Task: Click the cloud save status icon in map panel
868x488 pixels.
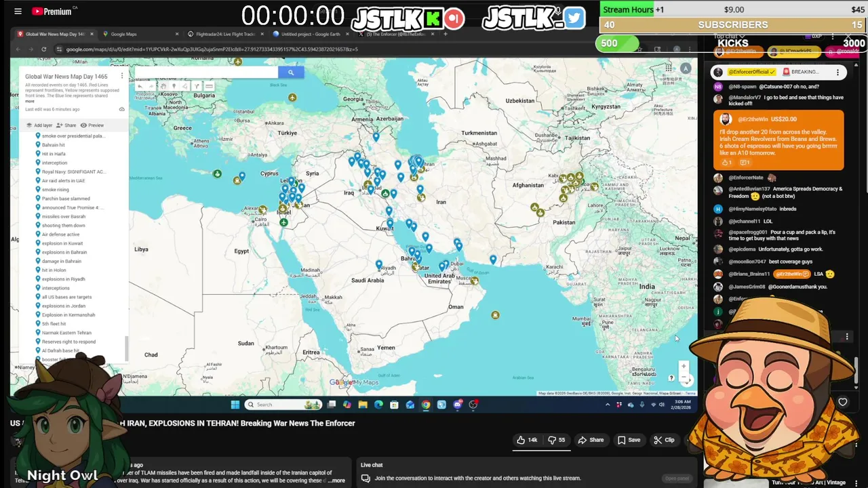Action: [x=121, y=109]
